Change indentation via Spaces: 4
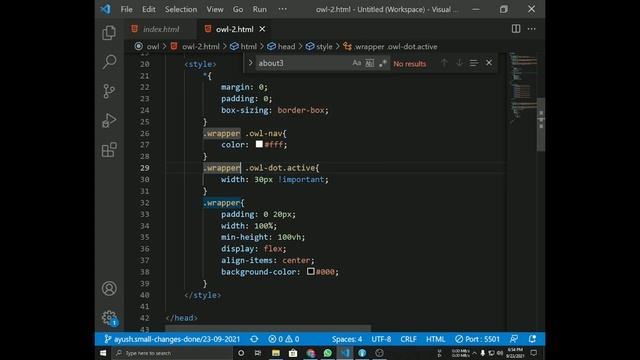 347,339
